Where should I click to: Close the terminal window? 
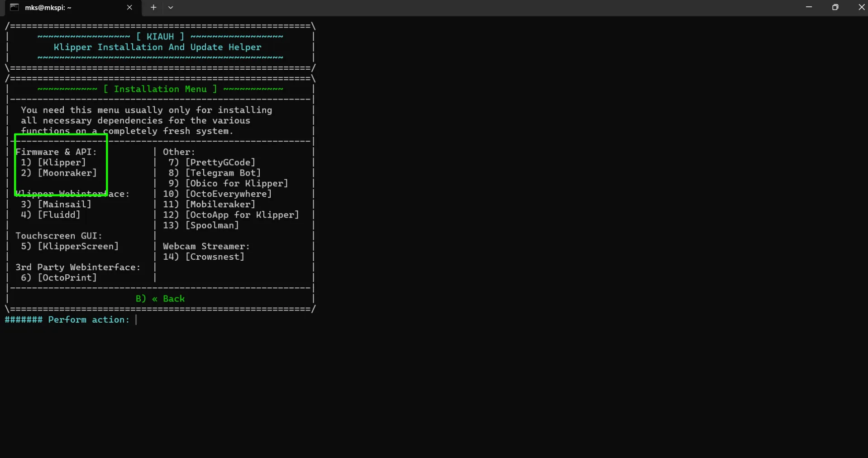click(861, 7)
